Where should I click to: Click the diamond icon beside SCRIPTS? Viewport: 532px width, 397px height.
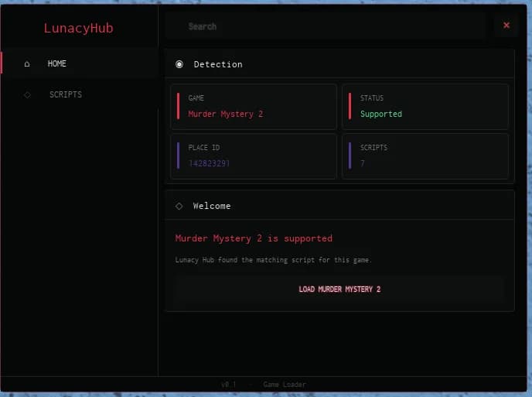pyautogui.click(x=28, y=94)
